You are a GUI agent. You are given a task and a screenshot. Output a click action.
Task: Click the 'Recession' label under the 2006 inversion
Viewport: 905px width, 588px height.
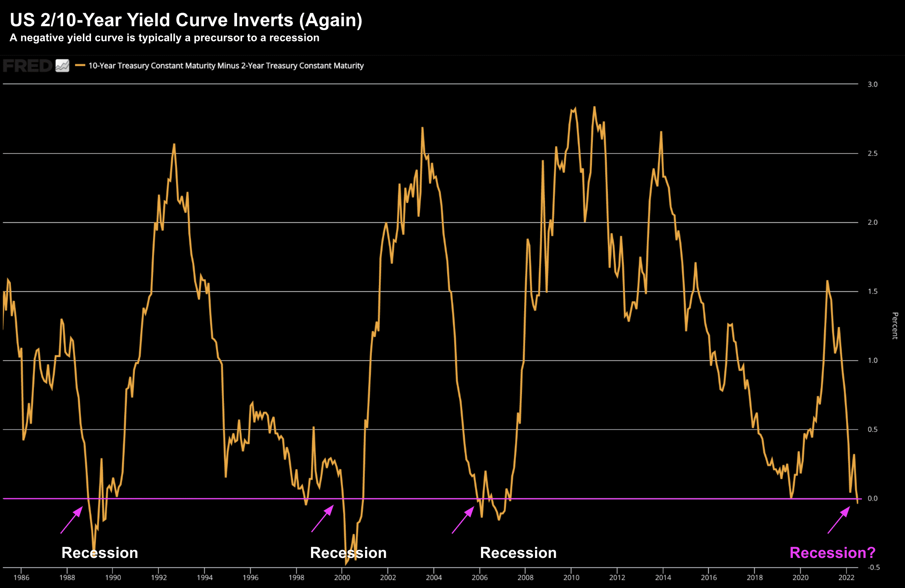click(518, 553)
